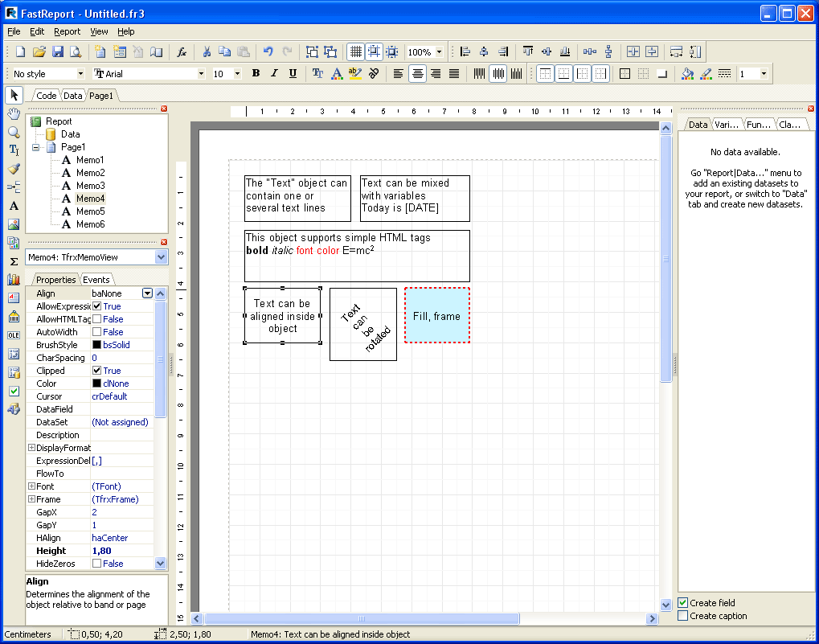The image size is (819, 644).
Task: Click the Italic formatting button
Action: 274,74
